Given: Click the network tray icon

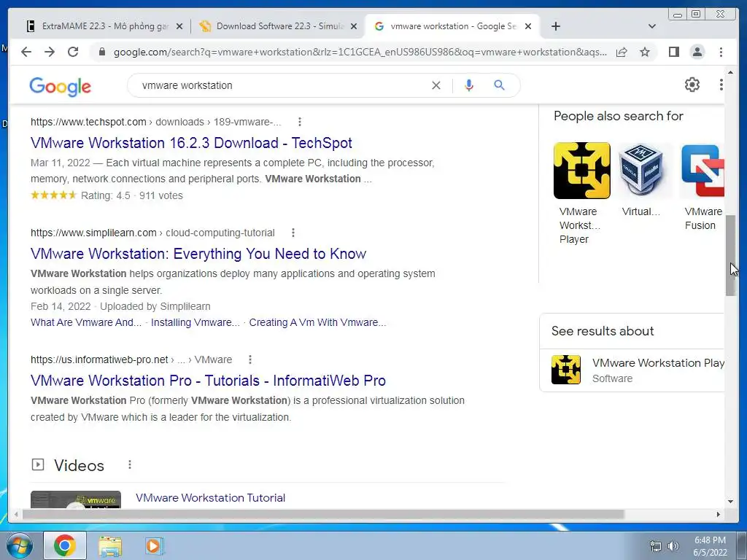Looking at the screenshot, I should [x=656, y=546].
